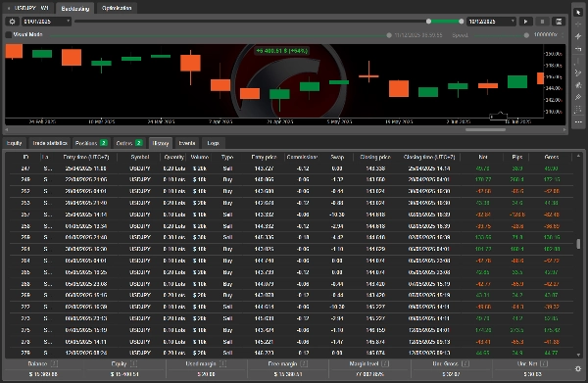
Task: Open more tools ellipsis in the side toolbar
Action: (x=578, y=121)
